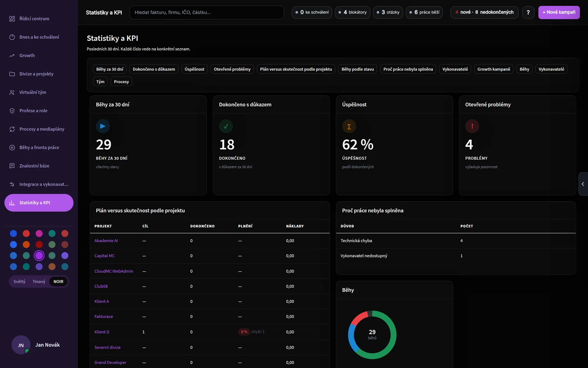The height and width of the screenshot is (368, 588).
Task: Open Integrace a vykonavatelé sidebar item
Action: click(x=39, y=184)
